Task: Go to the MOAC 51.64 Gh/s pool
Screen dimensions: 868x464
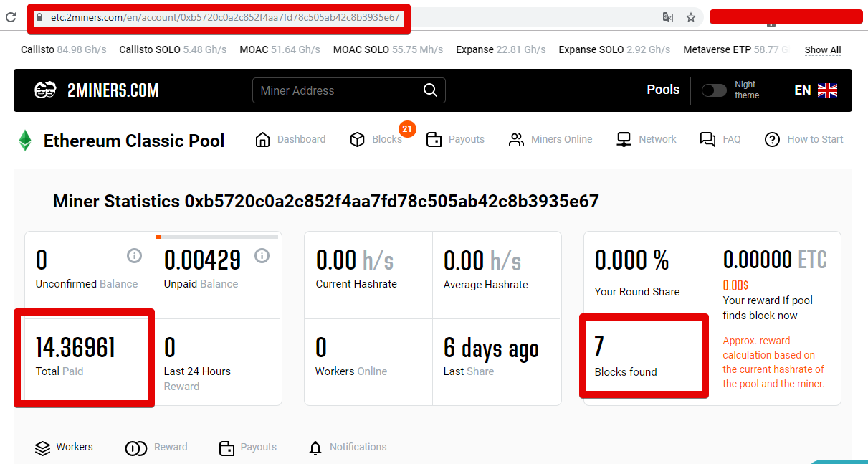Action: [280, 49]
